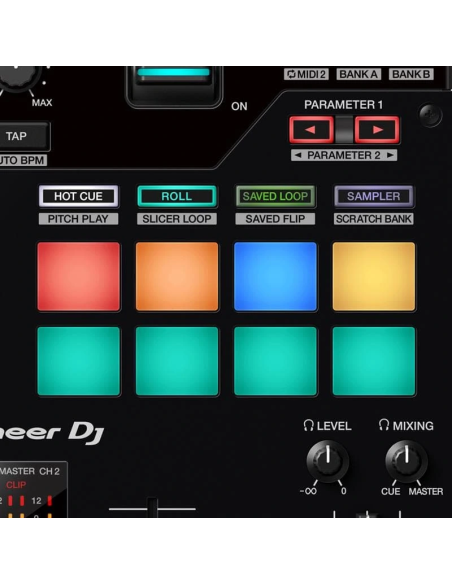Screen dimensions: 452x584
Task: Click the PARAMETER 2 label
Action: (344, 155)
